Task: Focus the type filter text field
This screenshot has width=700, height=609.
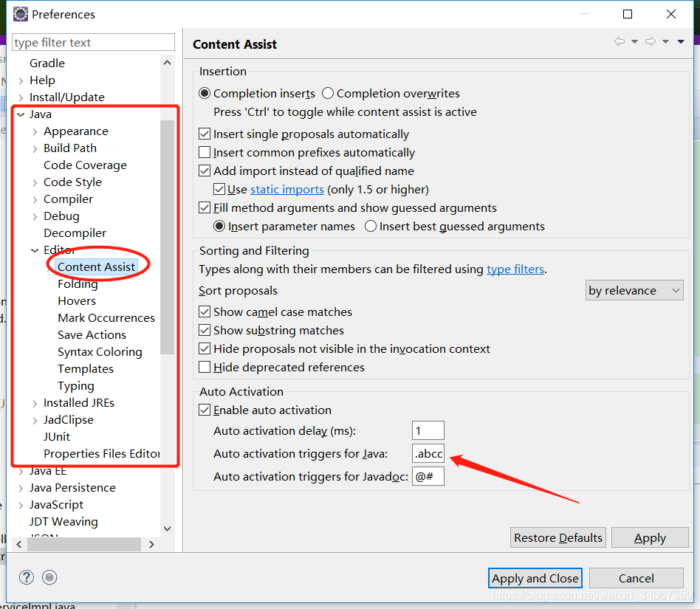Action: click(x=93, y=42)
